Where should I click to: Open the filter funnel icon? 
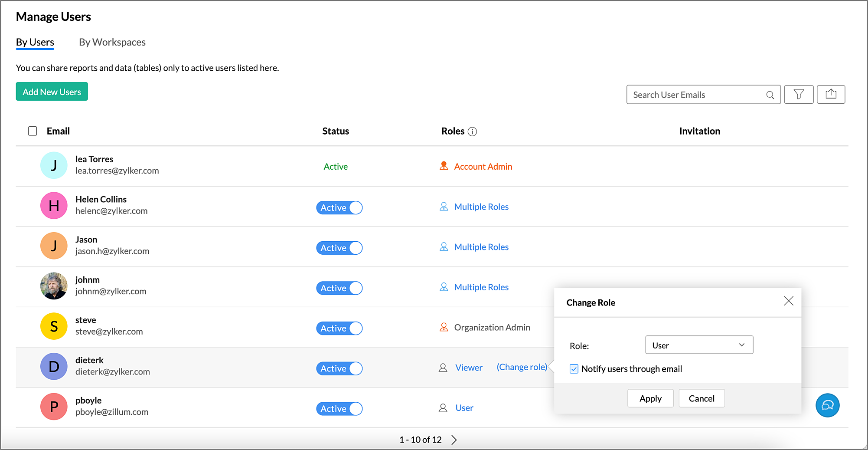point(799,94)
